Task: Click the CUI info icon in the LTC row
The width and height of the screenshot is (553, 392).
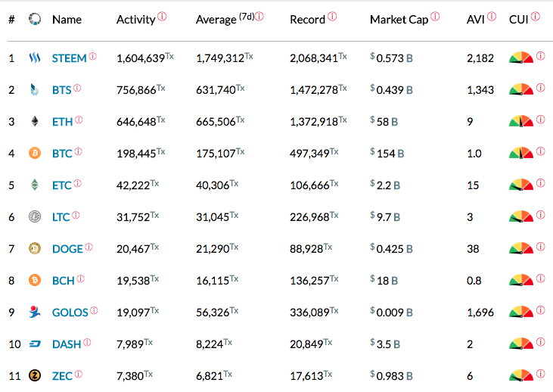Action: coord(540,214)
